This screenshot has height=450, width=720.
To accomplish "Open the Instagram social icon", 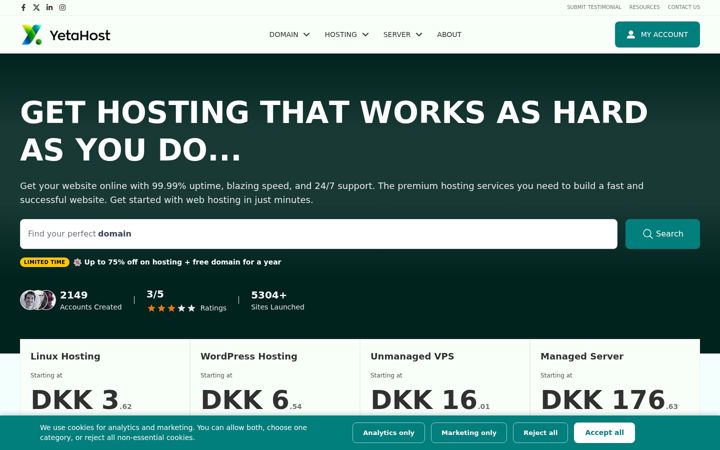I will (x=62, y=7).
